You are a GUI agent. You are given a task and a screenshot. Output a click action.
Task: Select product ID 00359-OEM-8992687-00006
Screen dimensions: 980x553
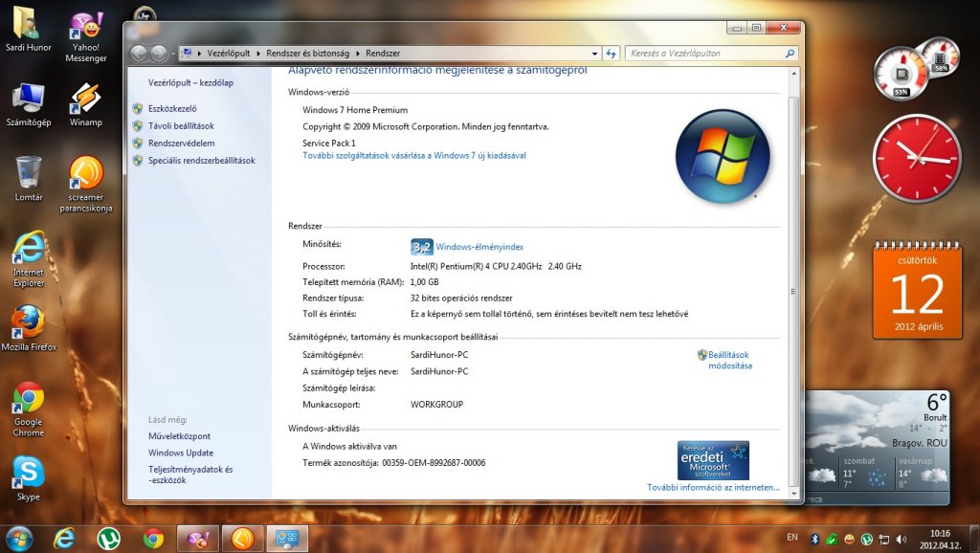pos(434,463)
